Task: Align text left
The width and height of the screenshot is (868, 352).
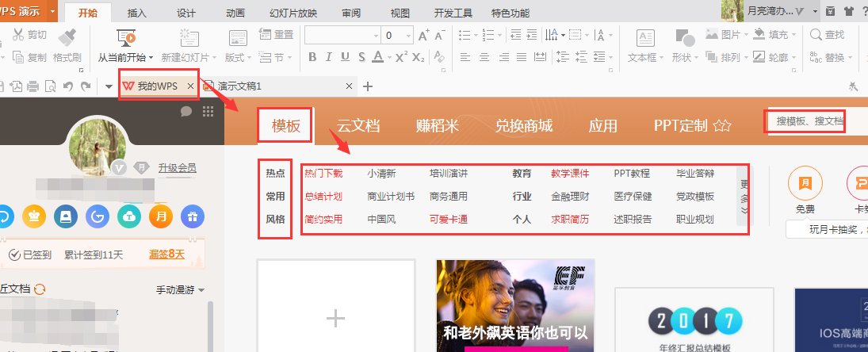Action: 465,57
